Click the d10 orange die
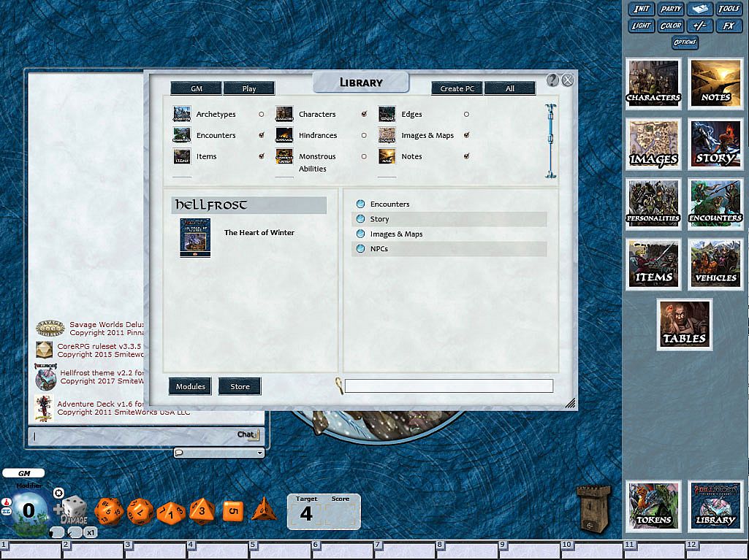The height and width of the screenshot is (560, 749). [x=171, y=513]
